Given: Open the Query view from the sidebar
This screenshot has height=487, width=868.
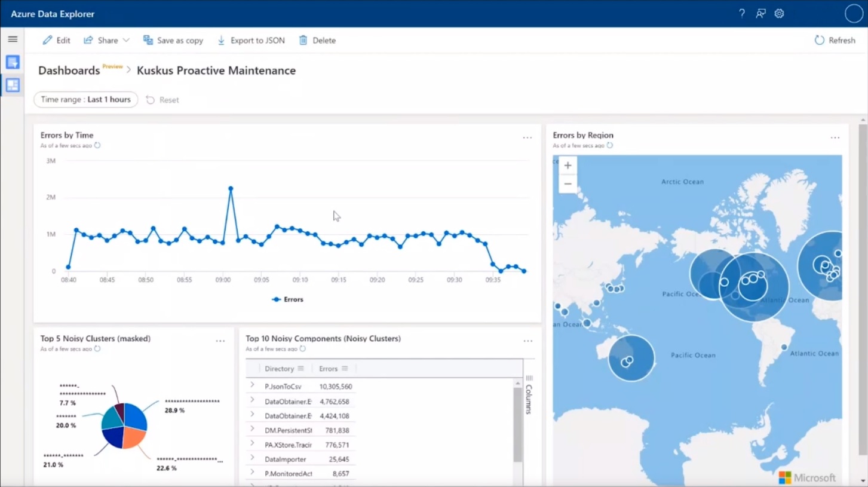Looking at the screenshot, I should click(x=13, y=62).
